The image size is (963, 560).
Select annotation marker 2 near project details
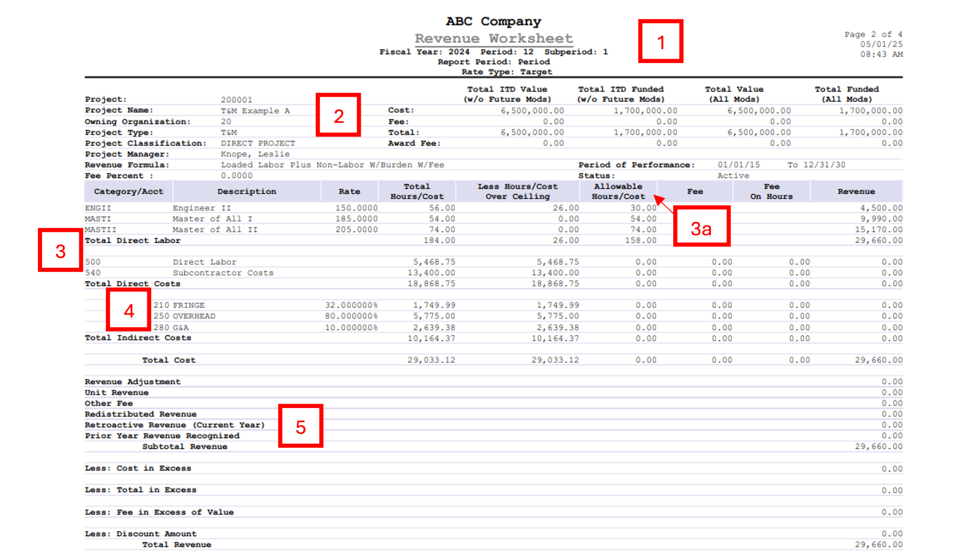338,115
